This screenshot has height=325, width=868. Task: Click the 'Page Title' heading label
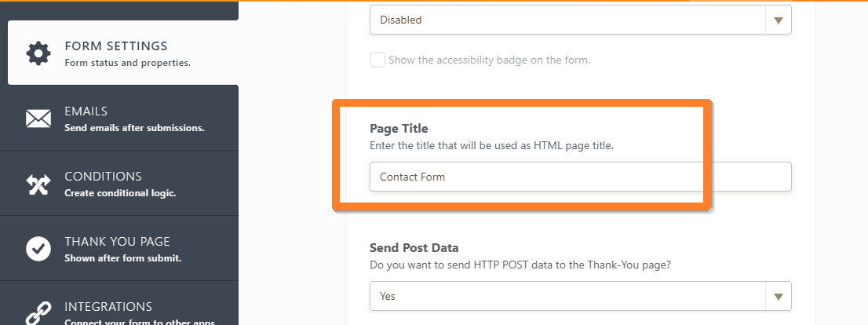399,129
